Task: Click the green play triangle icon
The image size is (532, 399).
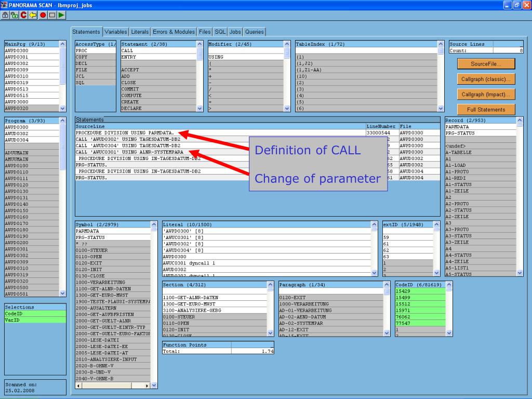Action: point(61,15)
